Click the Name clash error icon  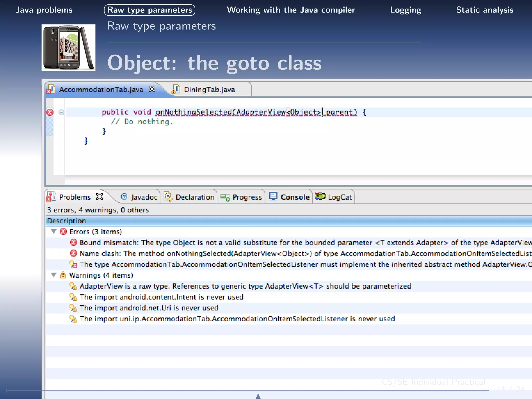tap(74, 253)
